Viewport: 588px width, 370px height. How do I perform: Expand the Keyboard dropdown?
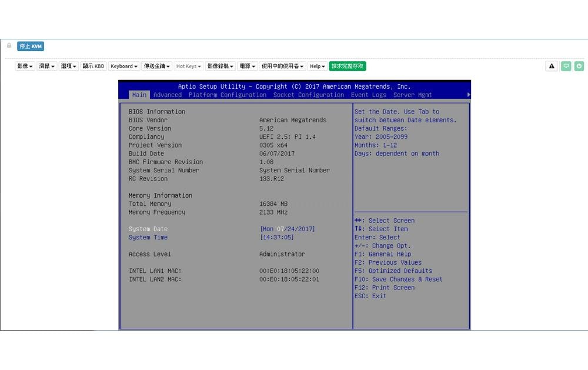[123, 66]
